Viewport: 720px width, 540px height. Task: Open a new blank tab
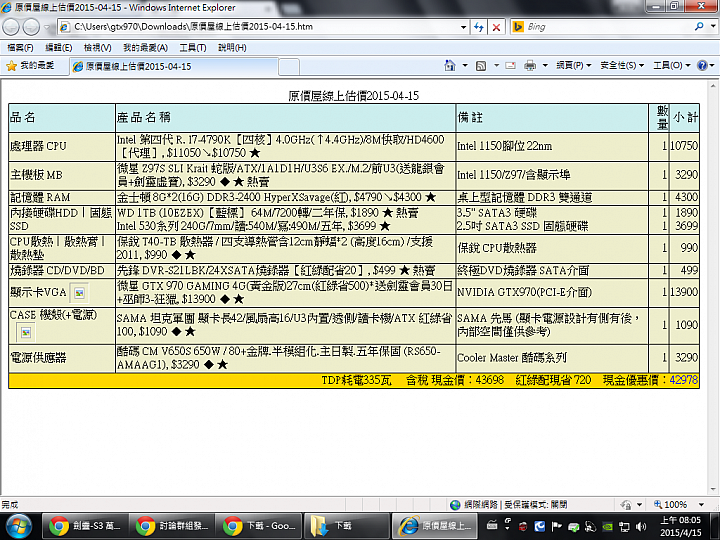pyautogui.click(x=289, y=67)
